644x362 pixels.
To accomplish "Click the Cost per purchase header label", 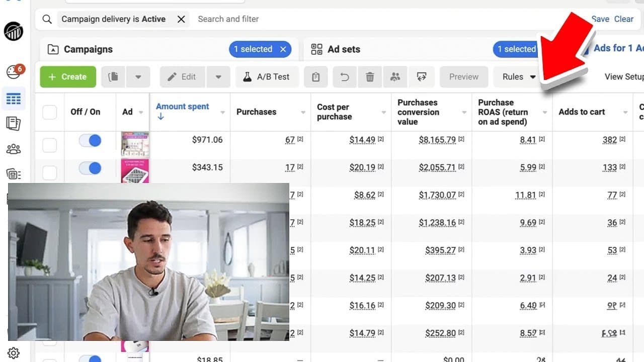I will pyautogui.click(x=334, y=112).
